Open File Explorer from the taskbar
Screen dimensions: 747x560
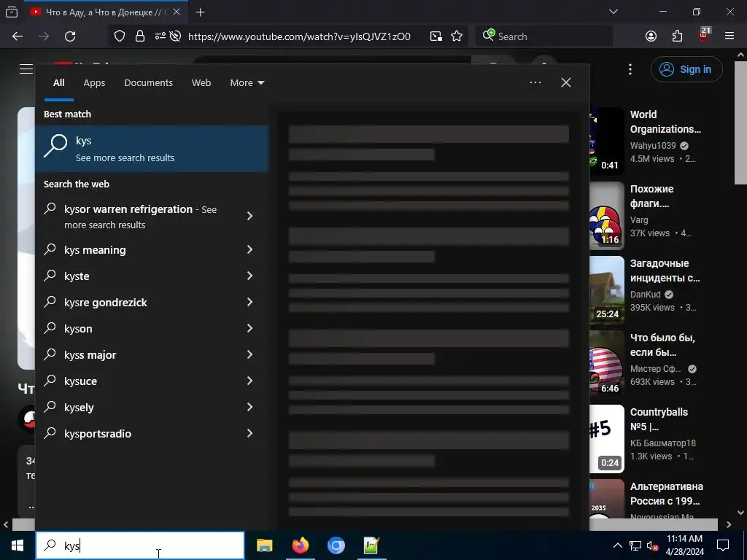click(264, 545)
